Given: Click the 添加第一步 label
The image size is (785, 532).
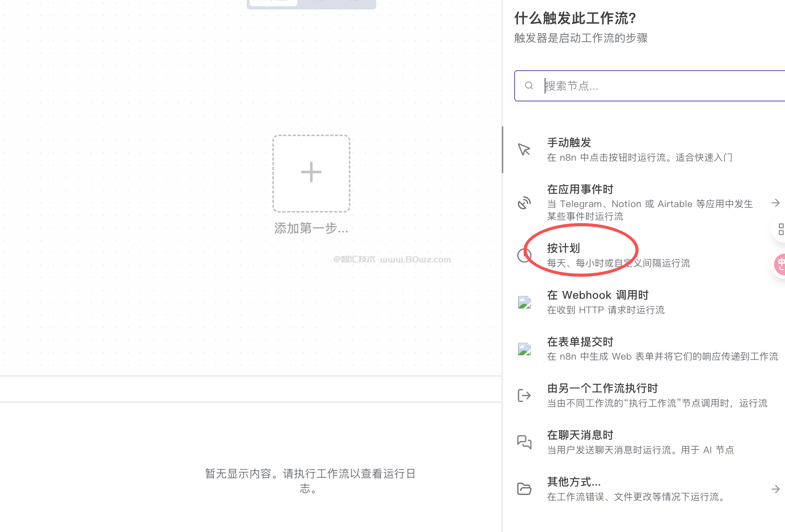Looking at the screenshot, I should tap(311, 228).
